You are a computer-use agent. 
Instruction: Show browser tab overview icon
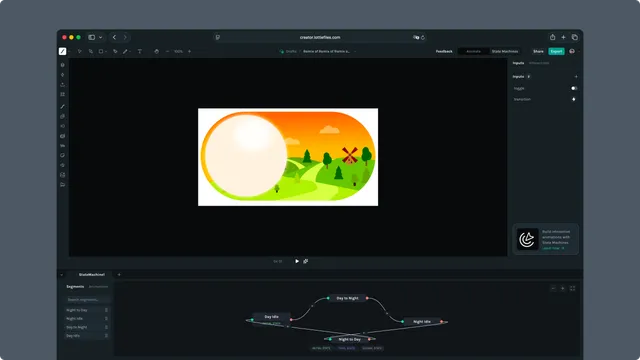(575, 37)
